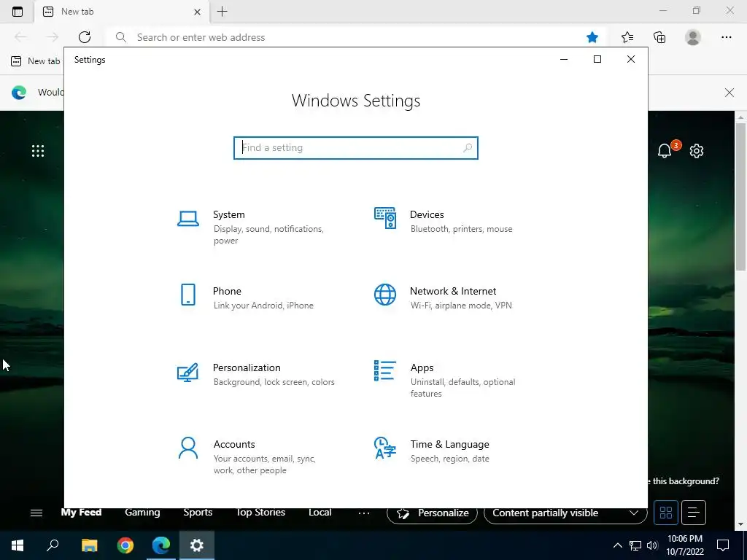Open the Edge profile avatar

click(x=693, y=37)
